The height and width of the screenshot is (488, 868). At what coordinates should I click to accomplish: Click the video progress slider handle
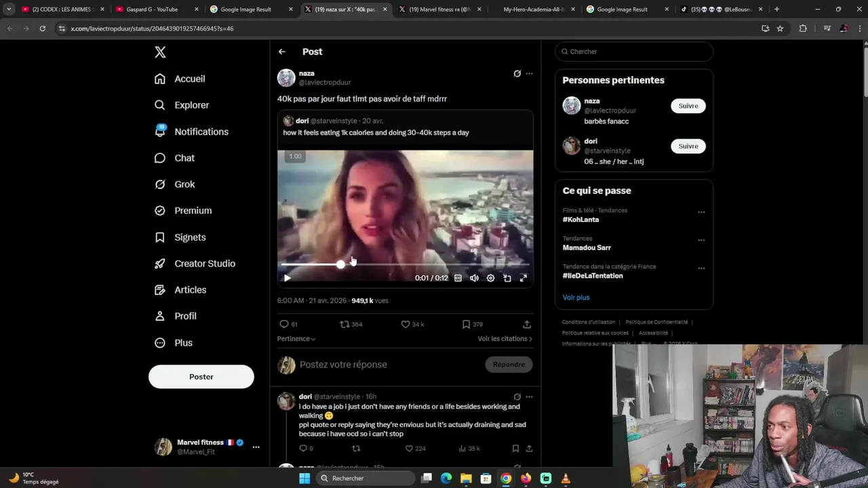[340, 264]
